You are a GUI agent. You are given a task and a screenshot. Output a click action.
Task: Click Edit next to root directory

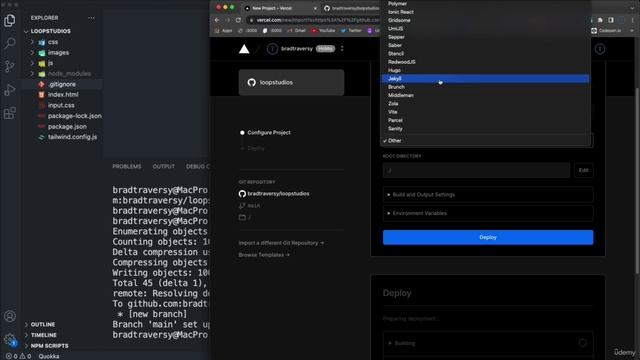pos(584,170)
